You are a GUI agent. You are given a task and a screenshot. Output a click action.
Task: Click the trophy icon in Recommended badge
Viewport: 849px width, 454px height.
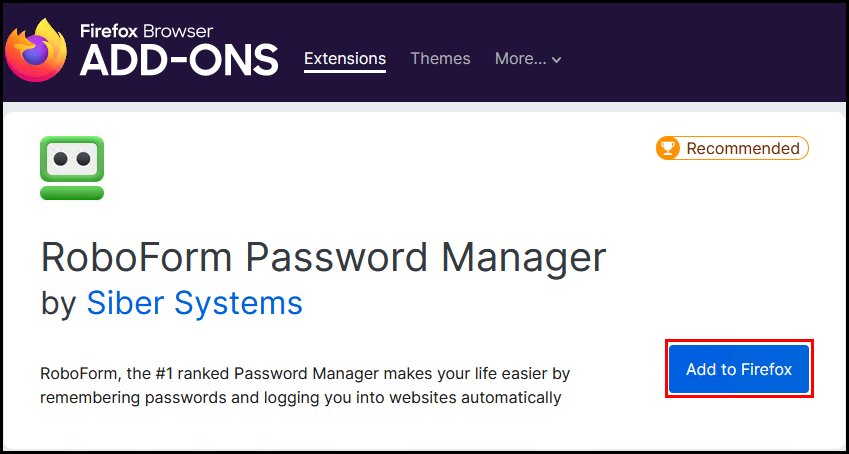(668, 149)
